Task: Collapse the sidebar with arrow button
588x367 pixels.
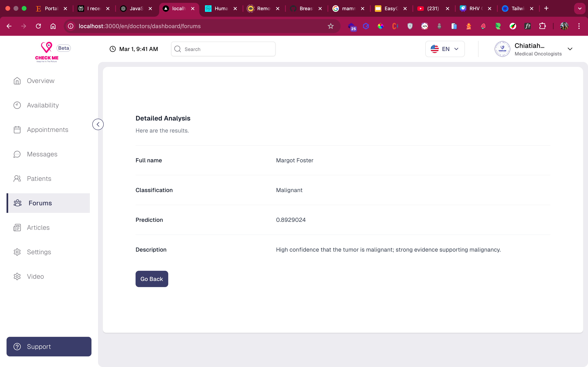Action: tap(98, 125)
